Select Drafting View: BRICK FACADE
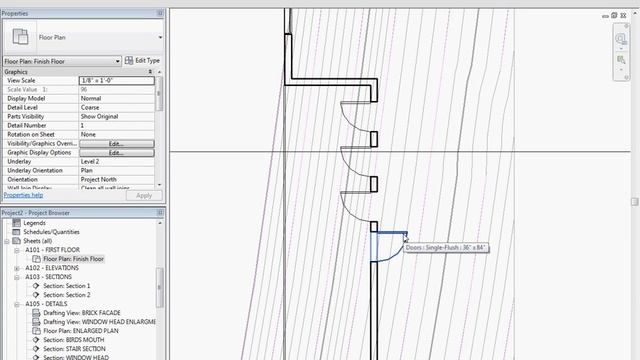The height and width of the screenshot is (360, 640). [x=82, y=313]
